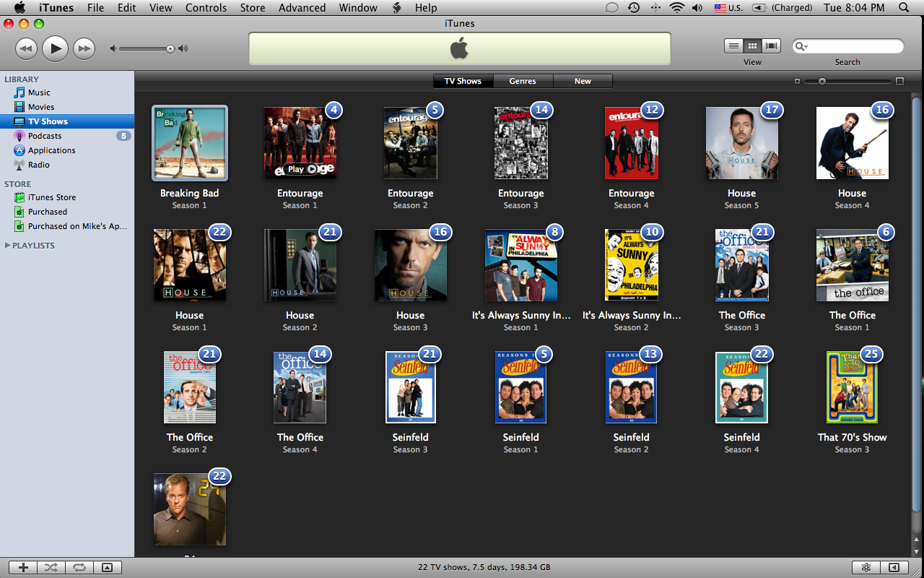Open the Advanced menu
The image size is (924, 578).
(x=302, y=8)
